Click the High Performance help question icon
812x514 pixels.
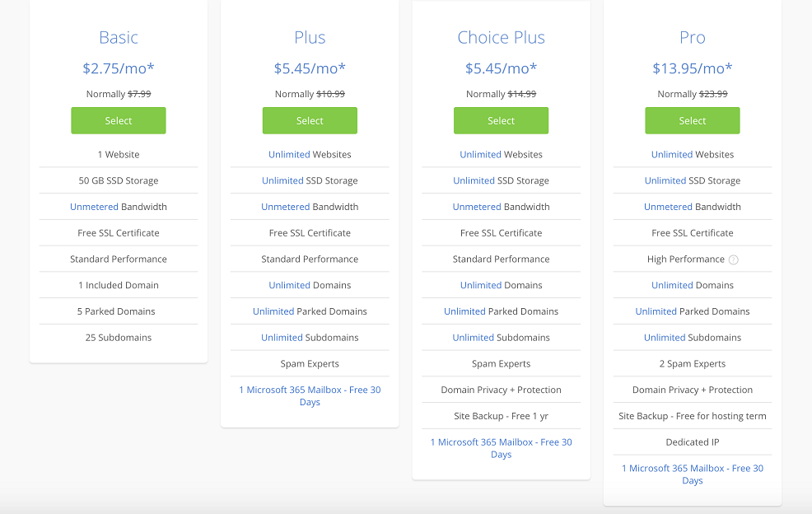click(x=733, y=259)
